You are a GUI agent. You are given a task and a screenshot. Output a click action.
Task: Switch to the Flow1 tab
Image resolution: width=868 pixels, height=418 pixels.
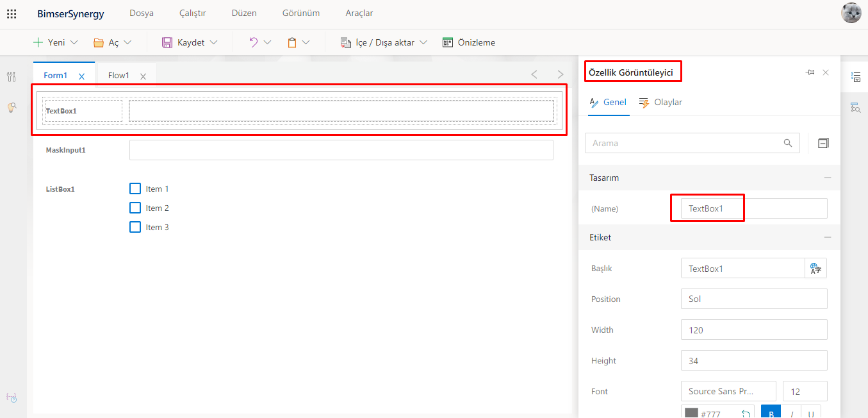119,76
